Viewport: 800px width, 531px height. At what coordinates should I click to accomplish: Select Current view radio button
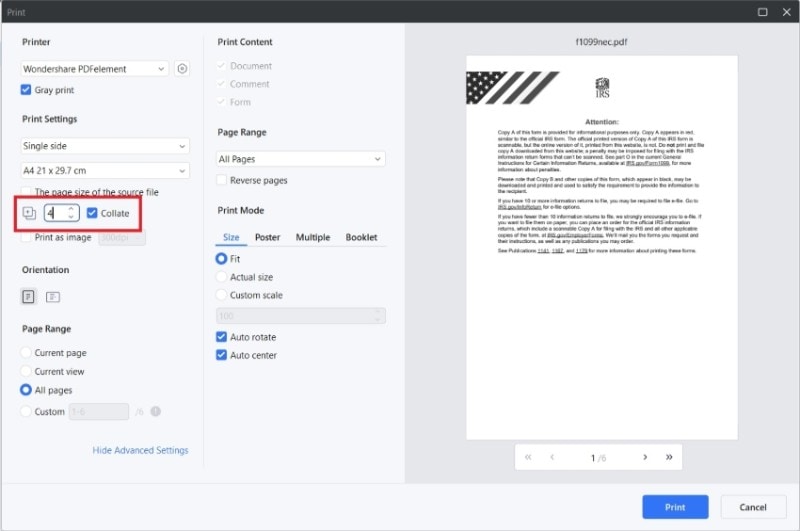pyautogui.click(x=26, y=371)
